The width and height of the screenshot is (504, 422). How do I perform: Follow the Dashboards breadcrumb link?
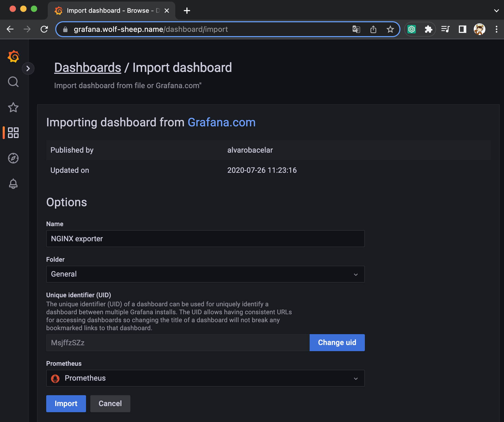pyautogui.click(x=88, y=67)
